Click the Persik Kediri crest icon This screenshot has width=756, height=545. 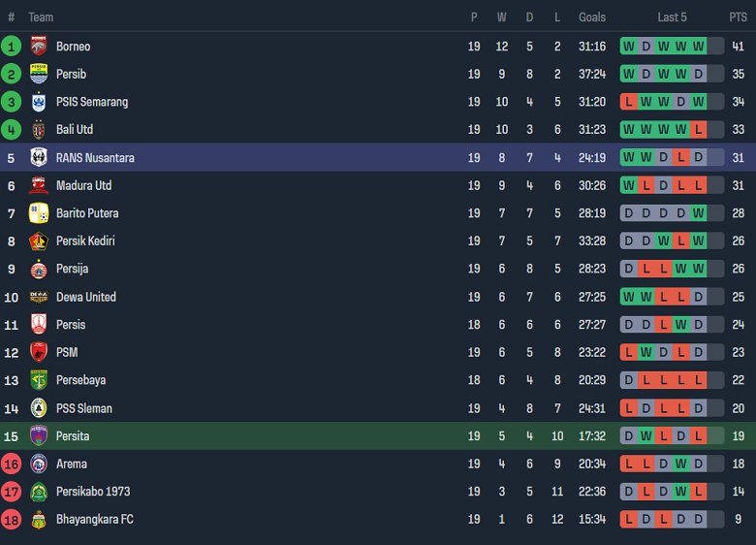point(39,241)
